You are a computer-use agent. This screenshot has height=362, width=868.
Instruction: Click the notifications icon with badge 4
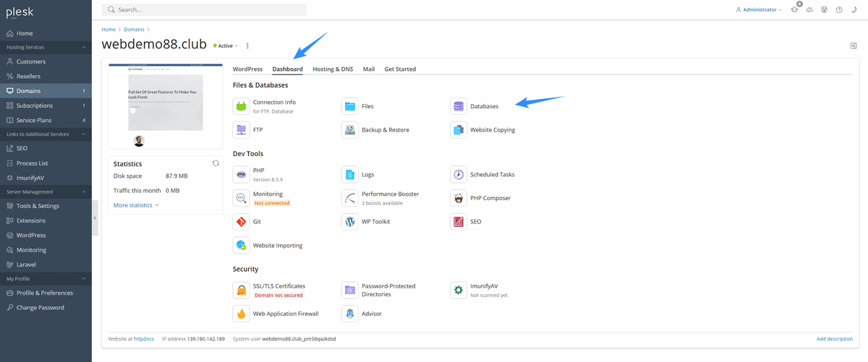click(x=796, y=9)
